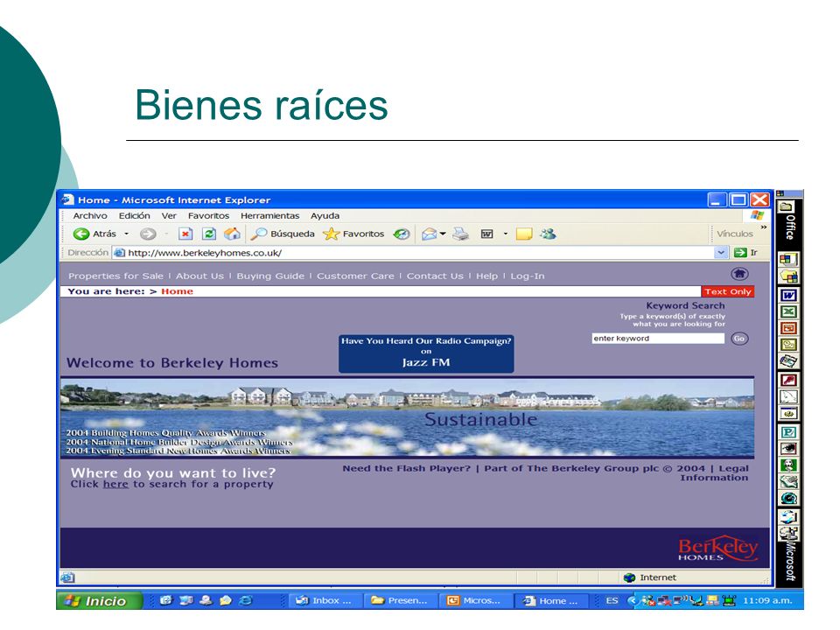
Task: Click the Mail envelope toolbar icon
Action: pyautogui.click(x=429, y=234)
